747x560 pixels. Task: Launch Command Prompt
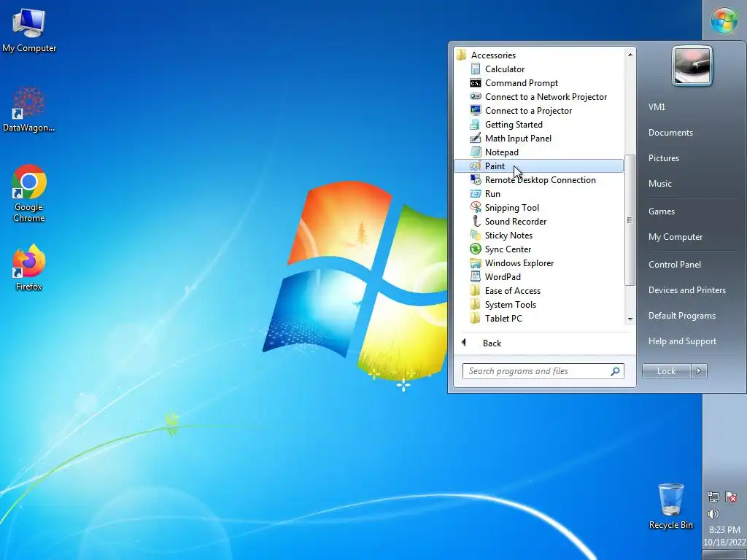[538, 83]
